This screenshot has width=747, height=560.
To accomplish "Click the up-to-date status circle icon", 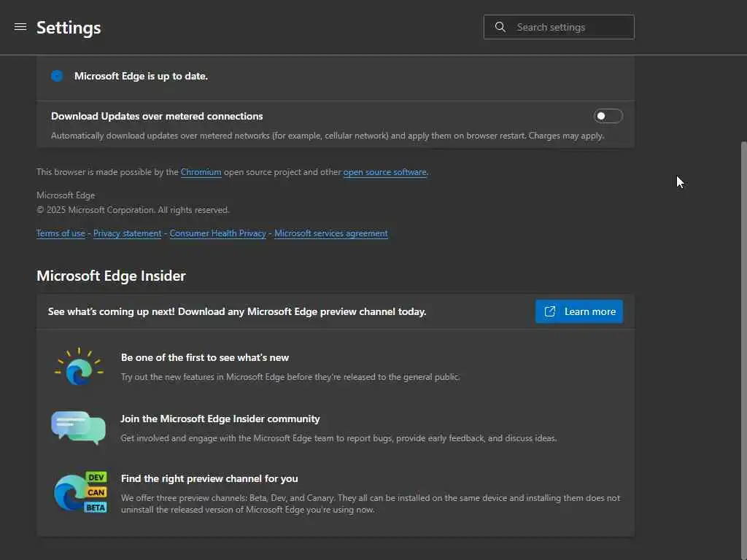I will [x=57, y=76].
